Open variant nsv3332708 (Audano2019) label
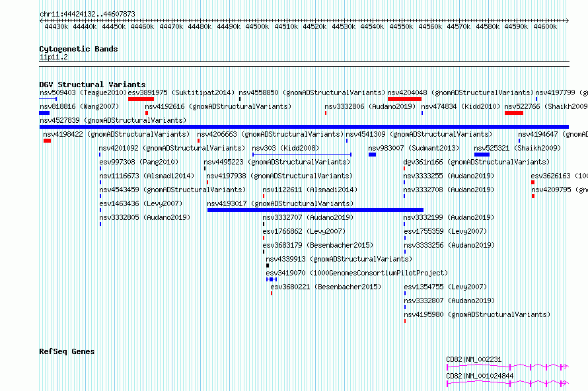This screenshot has height=391, width=588. coord(449,190)
